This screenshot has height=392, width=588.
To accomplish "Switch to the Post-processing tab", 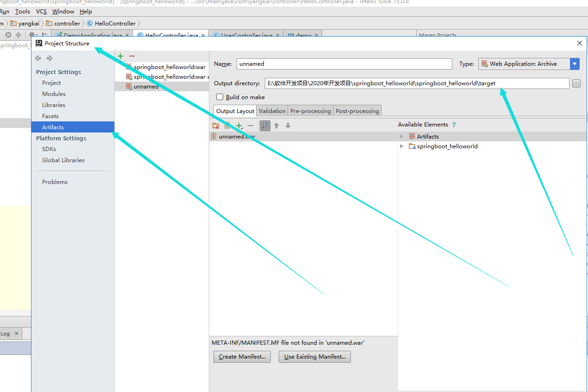I will (357, 111).
